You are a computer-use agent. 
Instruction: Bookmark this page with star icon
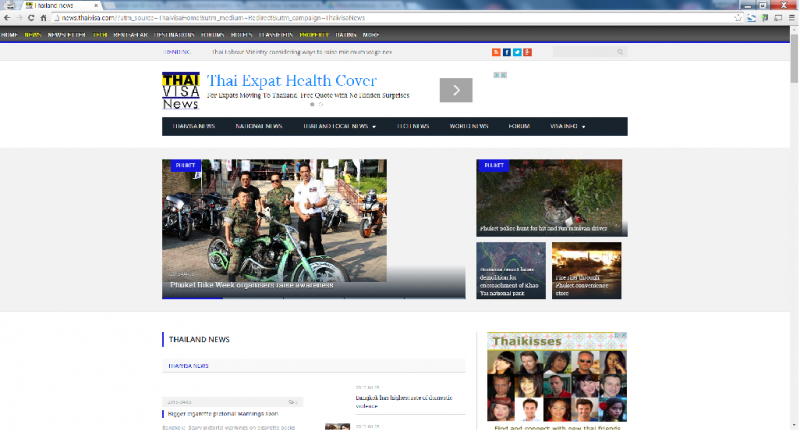pos(738,18)
